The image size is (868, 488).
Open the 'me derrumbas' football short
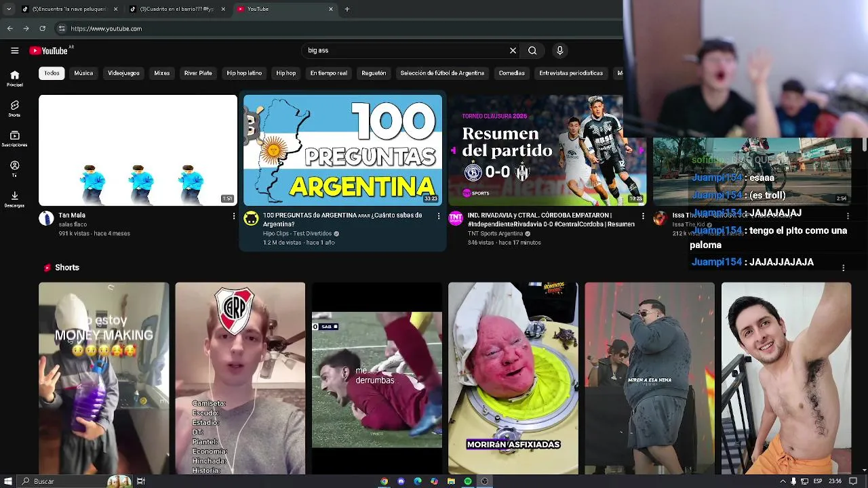tap(377, 378)
